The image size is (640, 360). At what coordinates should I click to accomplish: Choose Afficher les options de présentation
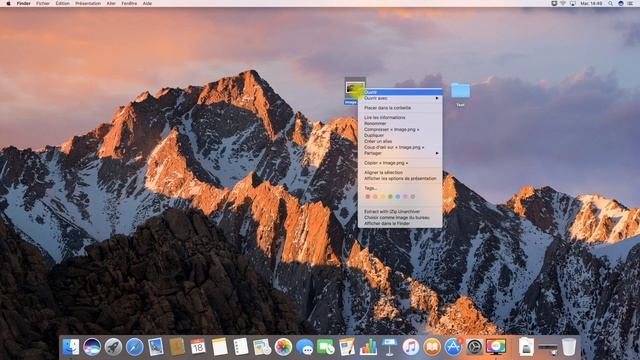(x=400, y=178)
